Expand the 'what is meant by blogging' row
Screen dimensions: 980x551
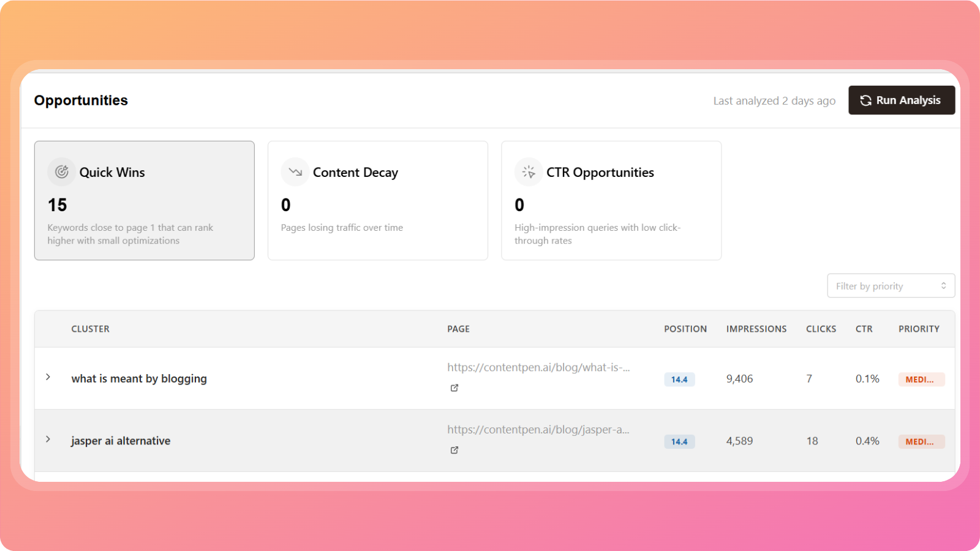[x=48, y=377]
